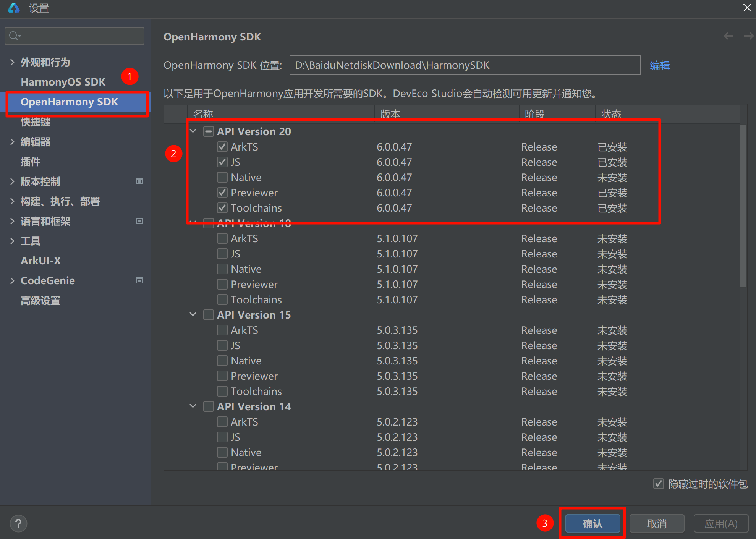Click the help question mark icon
The height and width of the screenshot is (539, 756).
18,523
